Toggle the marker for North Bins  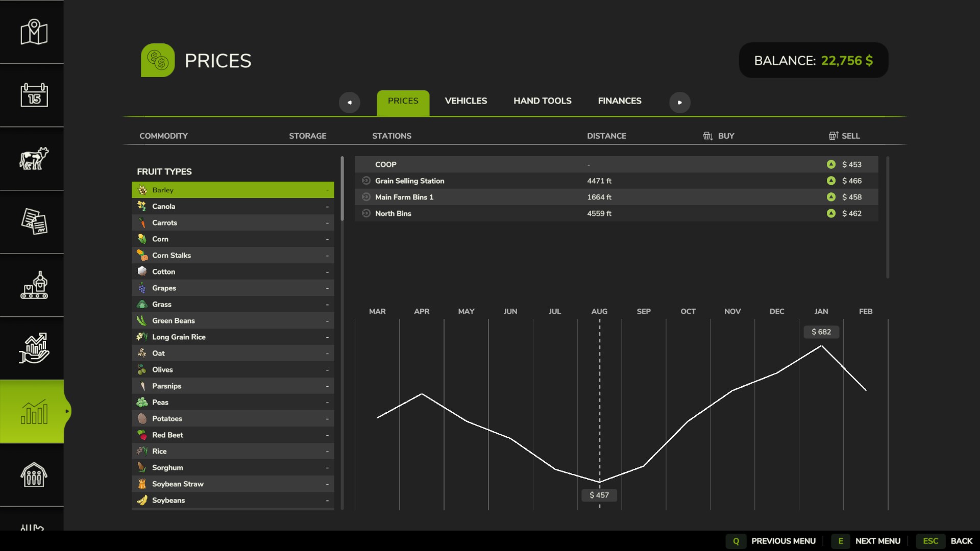[366, 213]
